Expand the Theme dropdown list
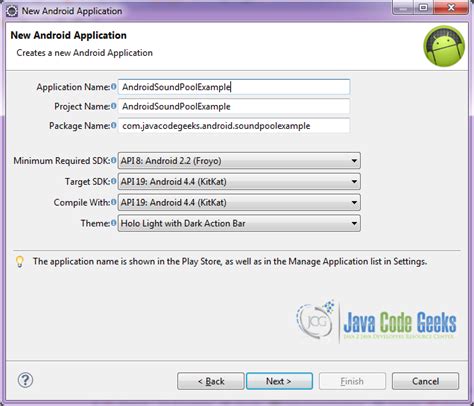474x406 pixels. click(x=239, y=223)
